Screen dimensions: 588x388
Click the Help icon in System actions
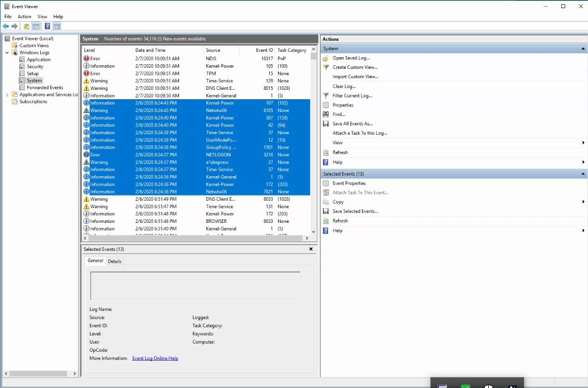326,162
